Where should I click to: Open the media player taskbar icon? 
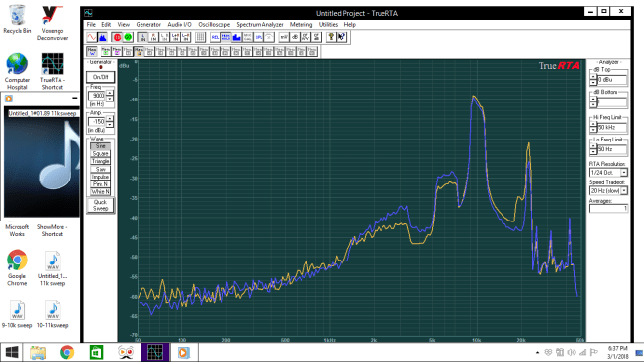[183, 352]
